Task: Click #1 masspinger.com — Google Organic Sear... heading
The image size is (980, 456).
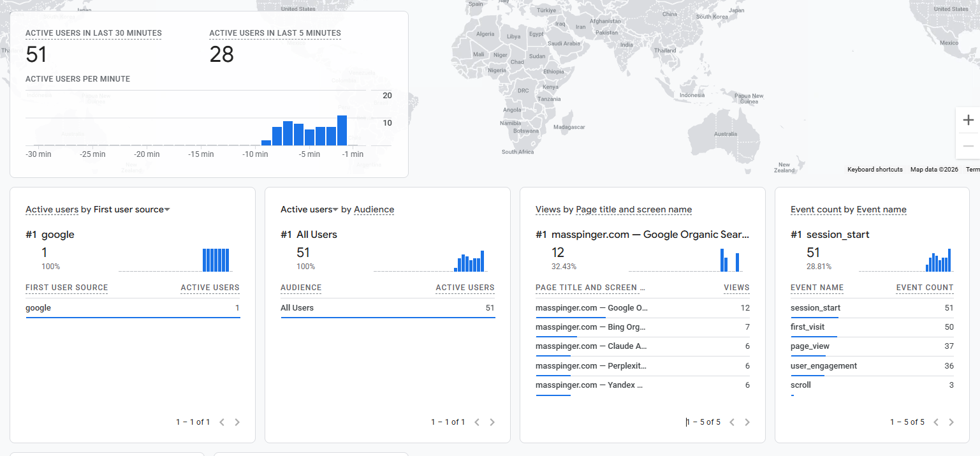Action: coord(643,235)
